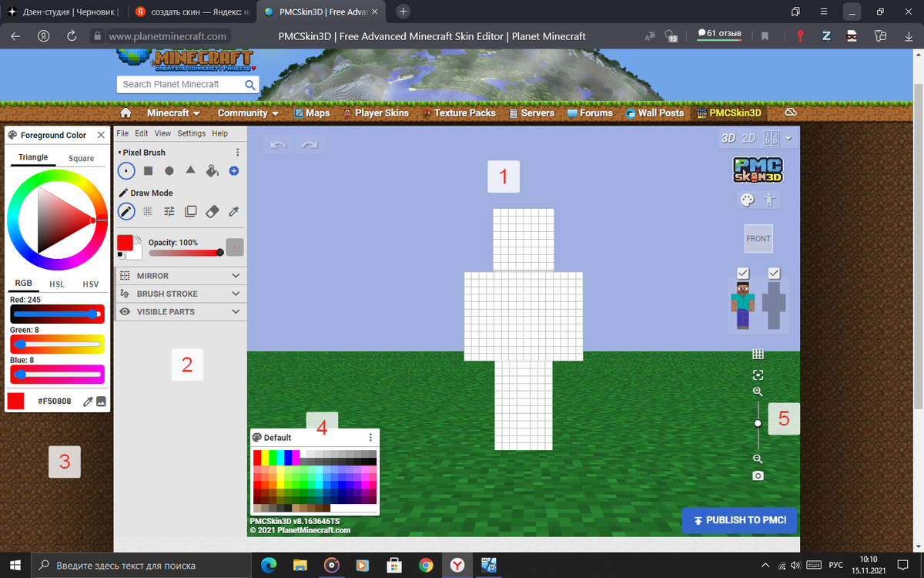Screen dimensions: 924x578
Task: Open the View menu
Action: pyautogui.click(x=162, y=133)
